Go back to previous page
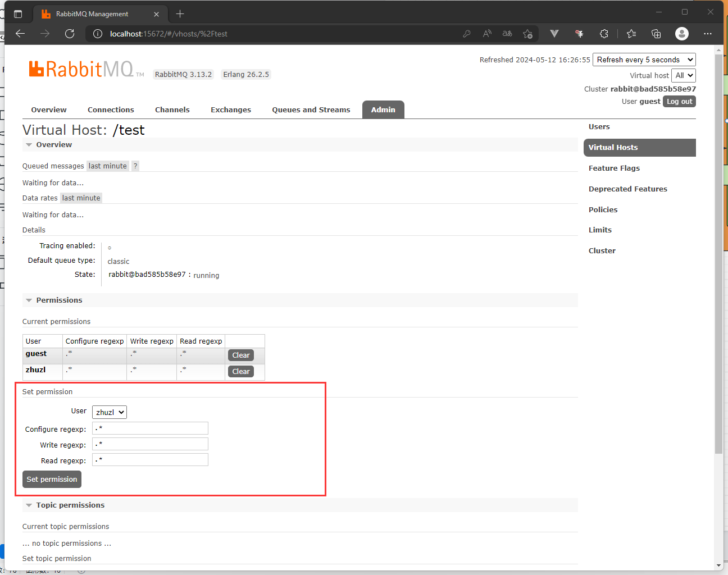Viewport: 728px width, 575px height. coord(20,34)
